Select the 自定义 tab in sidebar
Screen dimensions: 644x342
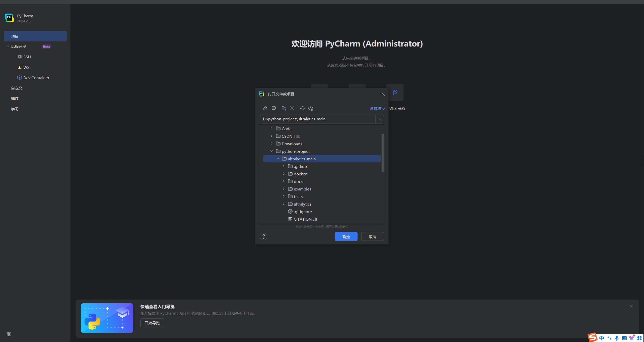click(17, 88)
